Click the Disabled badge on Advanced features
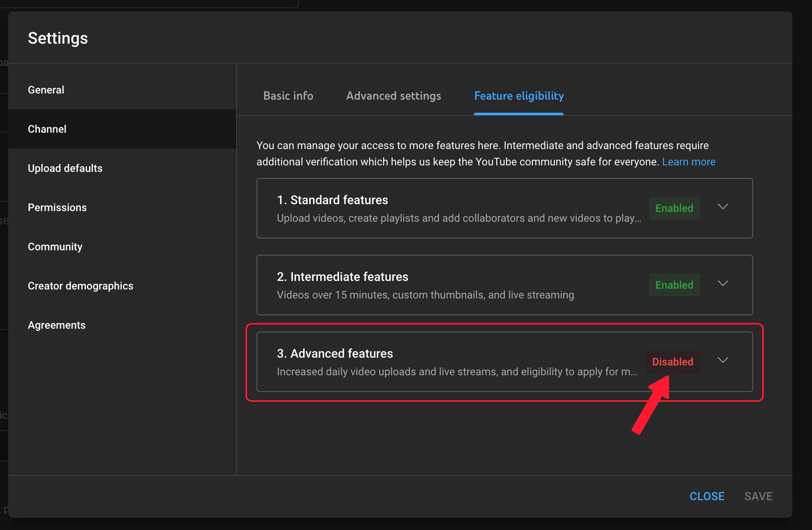 (673, 362)
